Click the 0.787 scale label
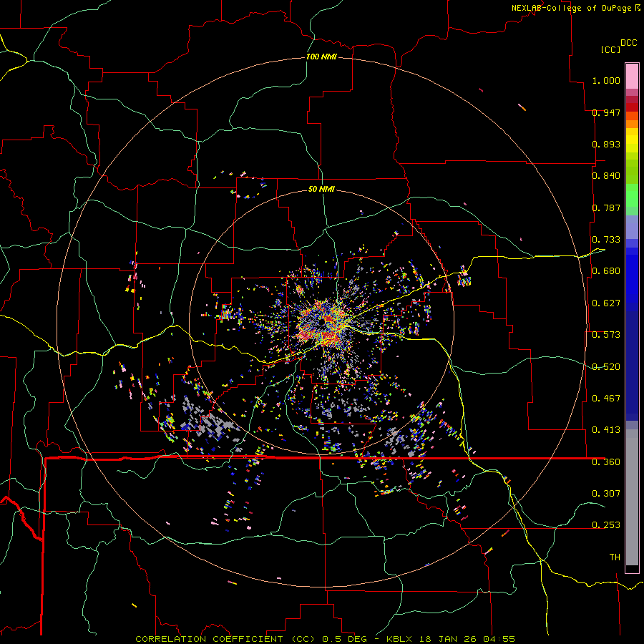Screen dimensions: 644x644 (x=606, y=208)
